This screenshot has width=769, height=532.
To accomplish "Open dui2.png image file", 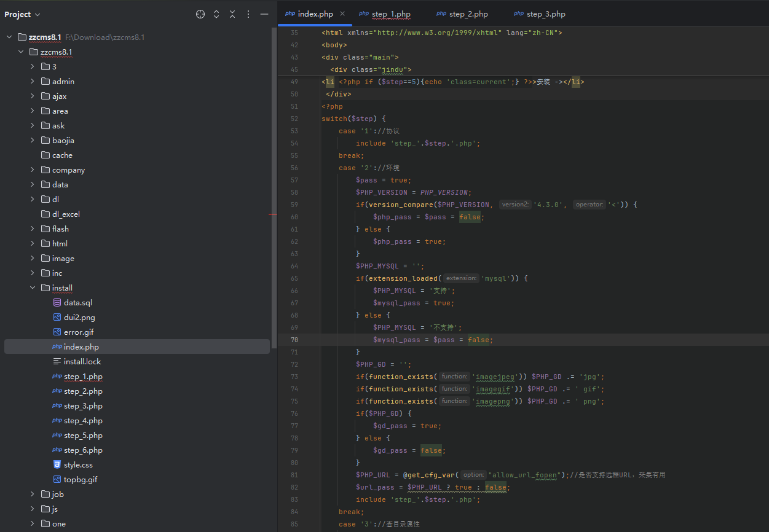I will pyautogui.click(x=79, y=318).
